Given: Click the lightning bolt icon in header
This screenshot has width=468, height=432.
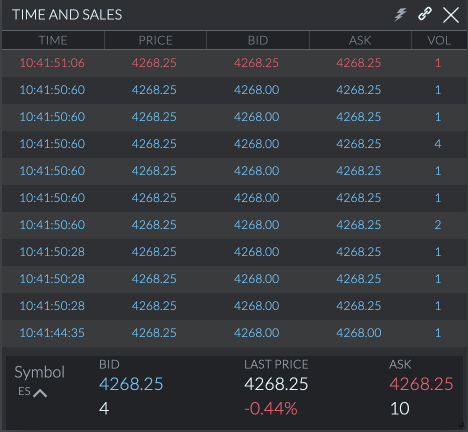Looking at the screenshot, I should (400, 15).
